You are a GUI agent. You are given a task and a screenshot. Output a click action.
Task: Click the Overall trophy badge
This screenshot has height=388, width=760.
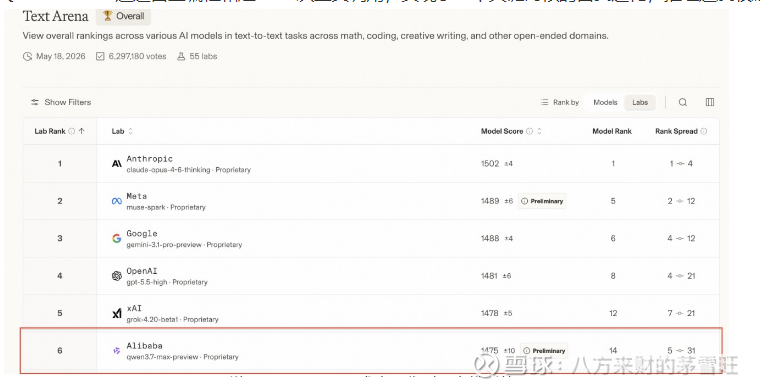pyautogui.click(x=123, y=16)
